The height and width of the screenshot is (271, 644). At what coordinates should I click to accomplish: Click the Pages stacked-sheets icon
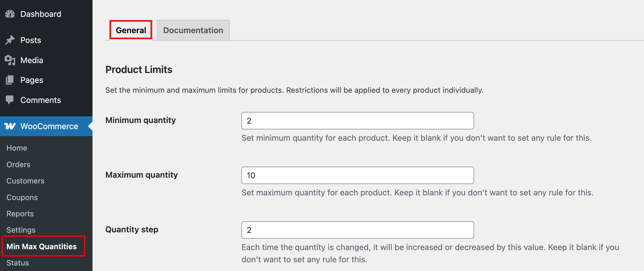point(10,80)
